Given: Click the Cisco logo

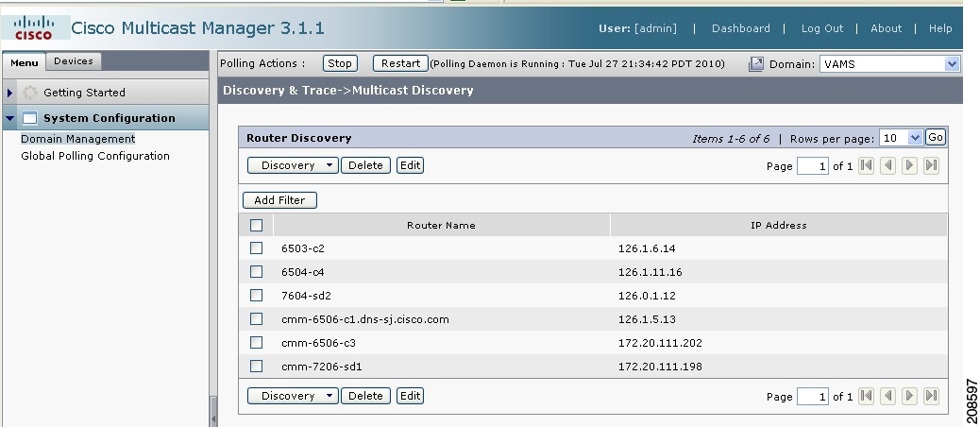Looking at the screenshot, I should point(33,28).
